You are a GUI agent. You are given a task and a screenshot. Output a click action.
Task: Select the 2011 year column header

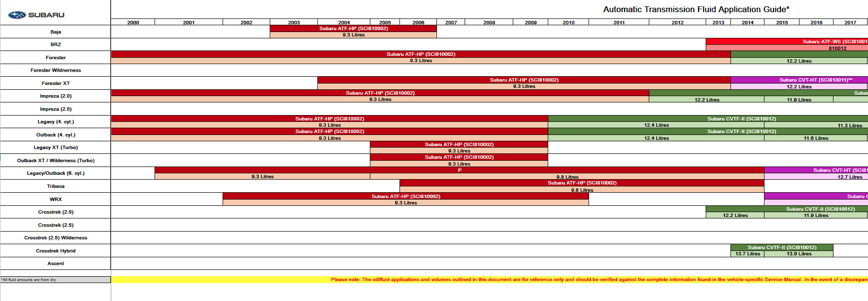click(x=619, y=22)
